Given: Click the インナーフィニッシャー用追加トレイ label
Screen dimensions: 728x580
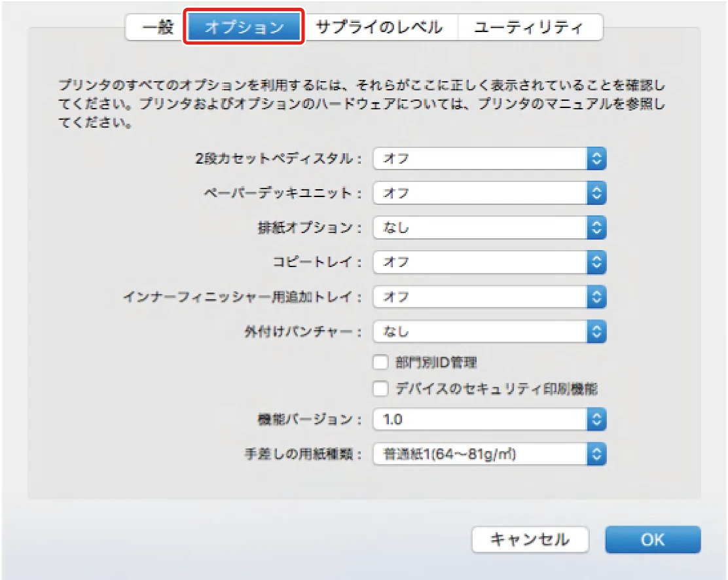Looking at the screenshot, I should tap(242, 297).
